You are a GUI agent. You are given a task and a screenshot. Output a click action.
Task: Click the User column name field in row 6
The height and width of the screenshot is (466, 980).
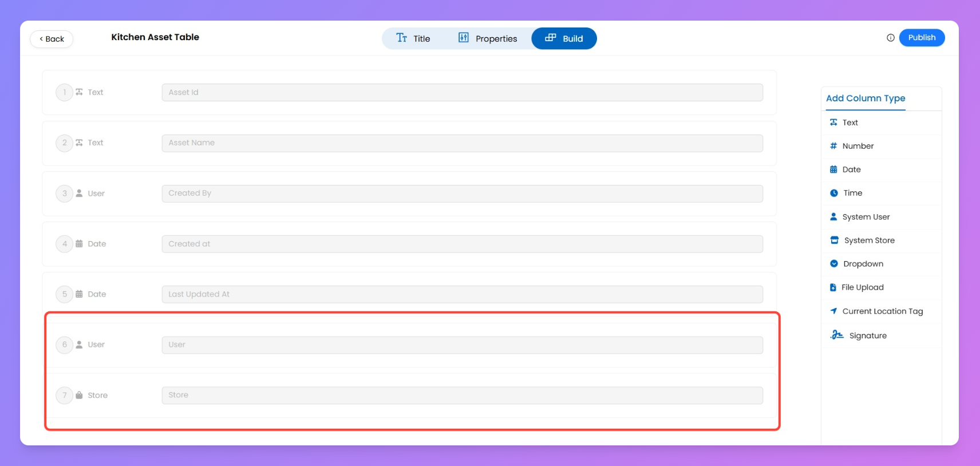[462, 345]
